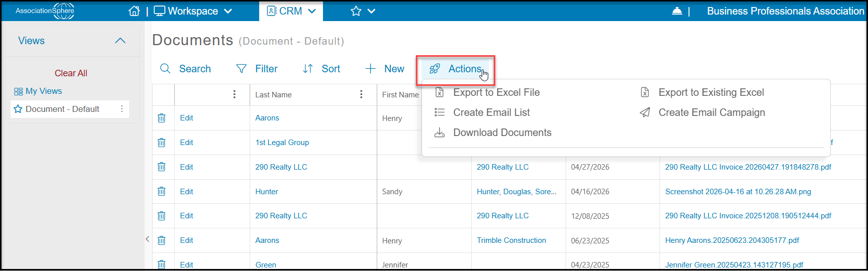Open Screenshot 2026-04-16 png file
The height and width of the screenshot is (271, 868).
pyautogui.click(x=738, y=192)
